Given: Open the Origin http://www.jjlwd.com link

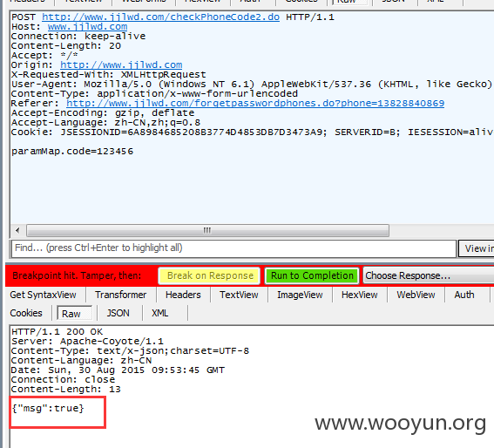Looking at the screenshot, I should (121, 65).
